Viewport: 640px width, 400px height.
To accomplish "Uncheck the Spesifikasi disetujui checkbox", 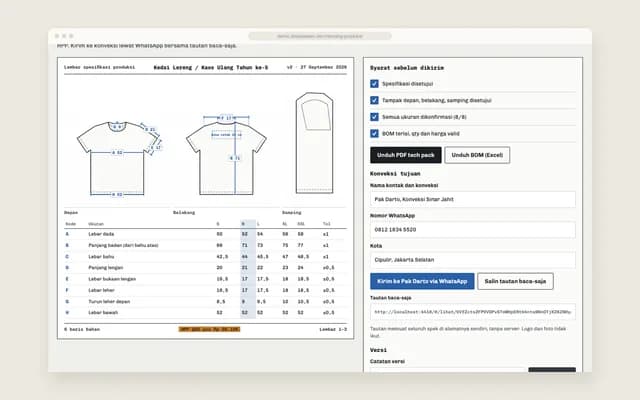I will tap(374, 84).
